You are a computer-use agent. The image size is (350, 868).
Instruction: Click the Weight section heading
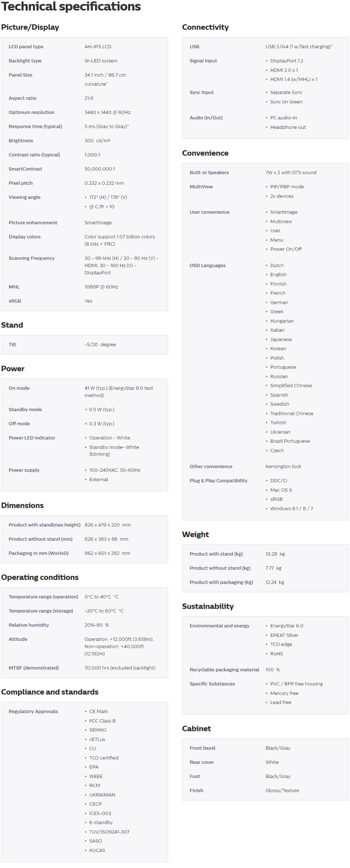point(195,535)
